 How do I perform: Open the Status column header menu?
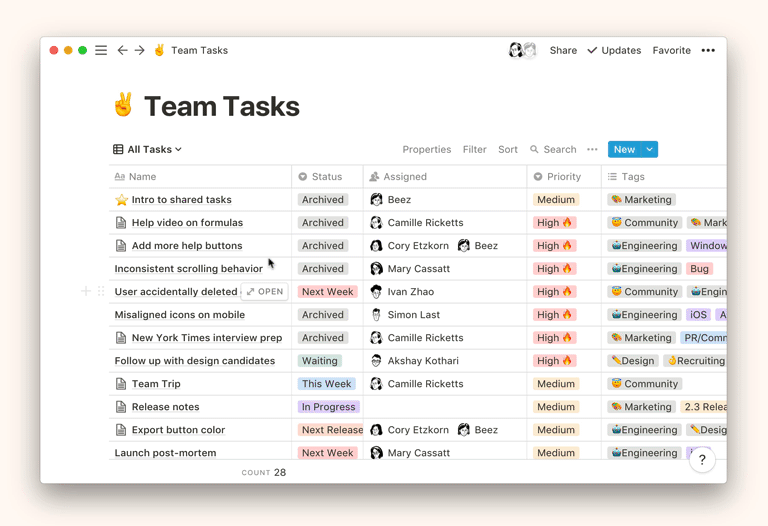[x=326, y=176]
